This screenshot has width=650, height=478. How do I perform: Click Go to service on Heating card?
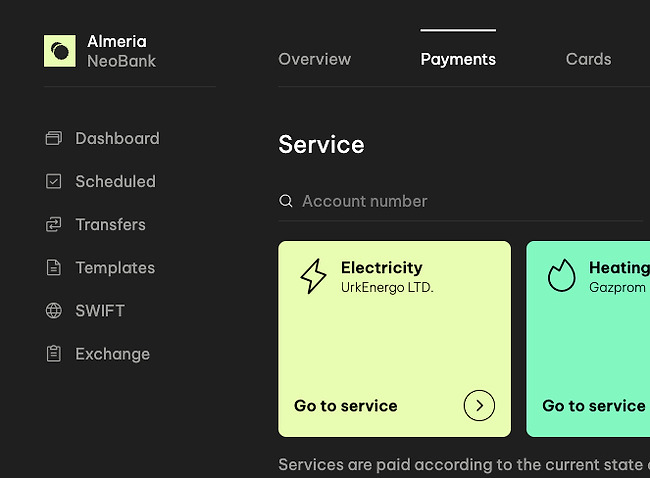tap(594, 405)
